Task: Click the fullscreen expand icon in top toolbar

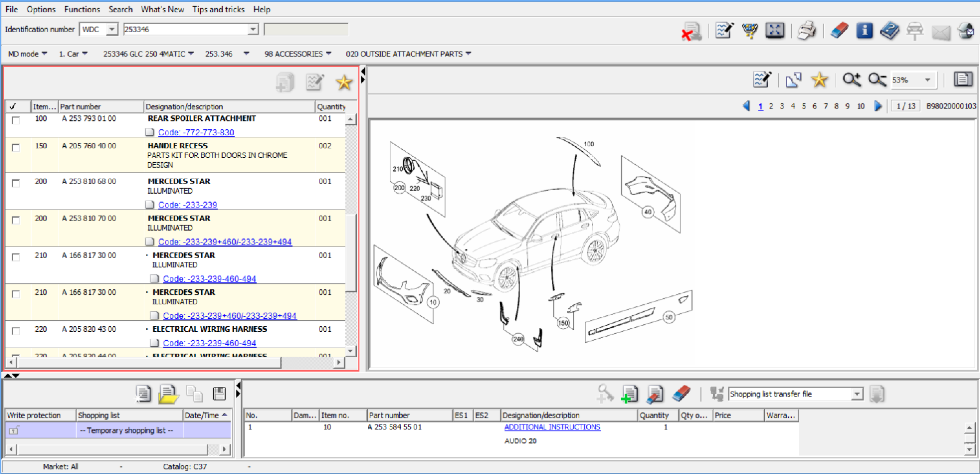Action: point(775,31)
